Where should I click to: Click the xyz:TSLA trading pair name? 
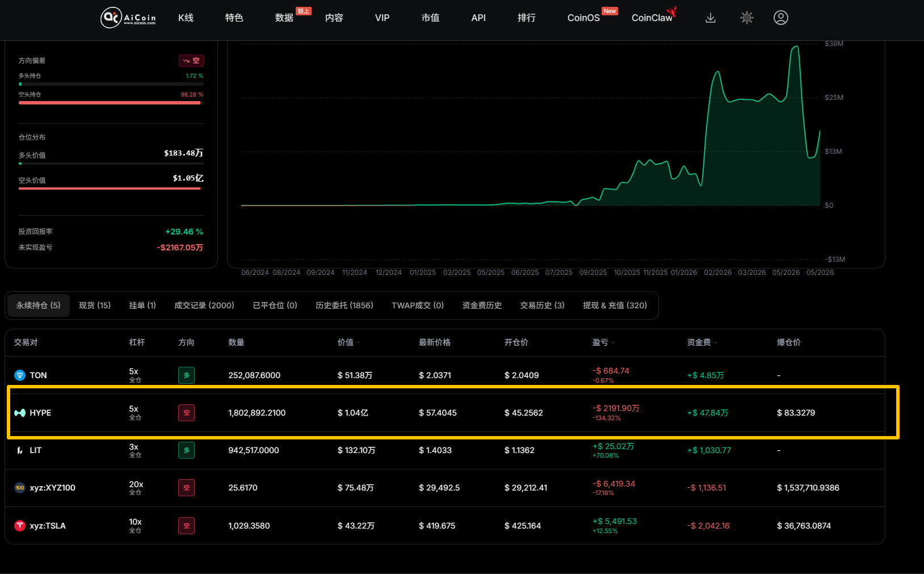click(x=48, y=526)
